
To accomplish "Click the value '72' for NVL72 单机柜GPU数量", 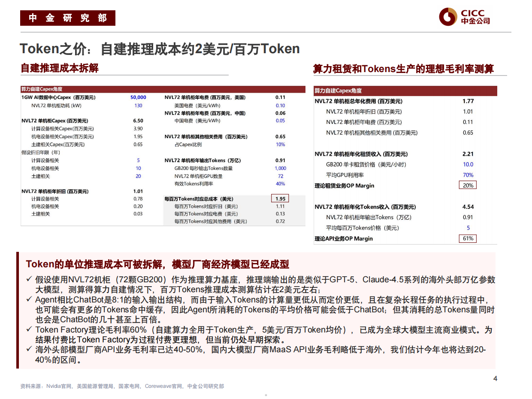I will pos(280,176).
